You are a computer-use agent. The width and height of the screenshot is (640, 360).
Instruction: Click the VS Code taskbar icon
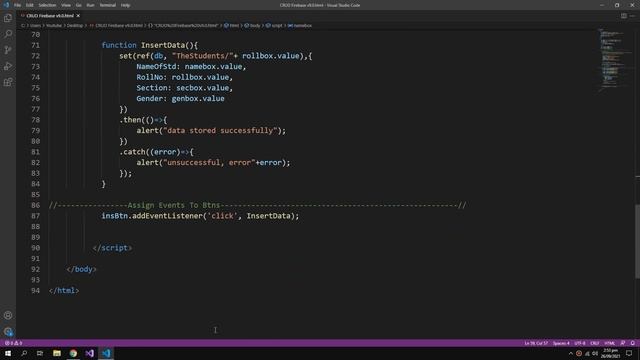point(106,353)
